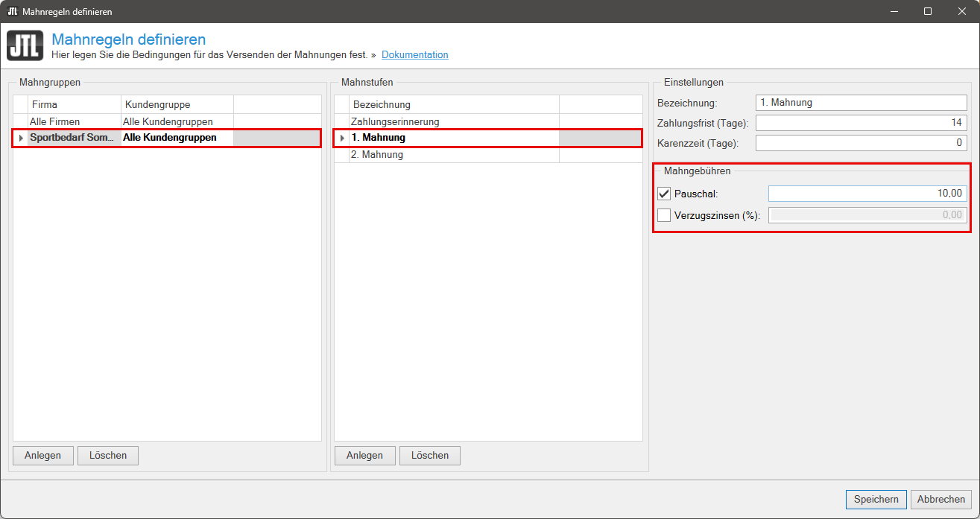The height and width of the screenshot is (519, 980).
Task: Click row arrow beside 1. Mahnung
Action: 342,138
